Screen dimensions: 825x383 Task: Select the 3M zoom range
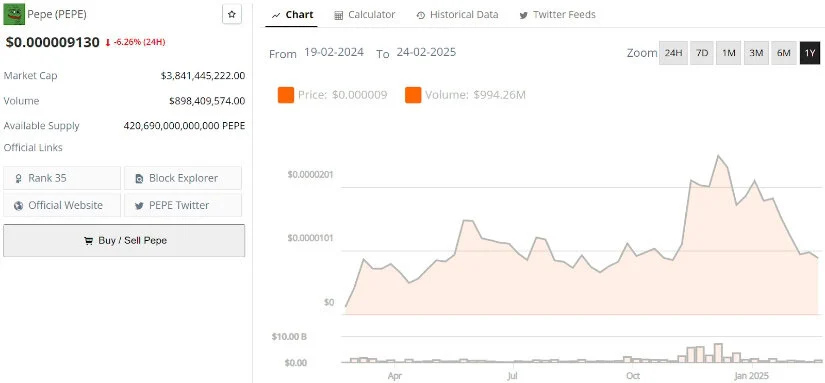[x=756, y=53]
